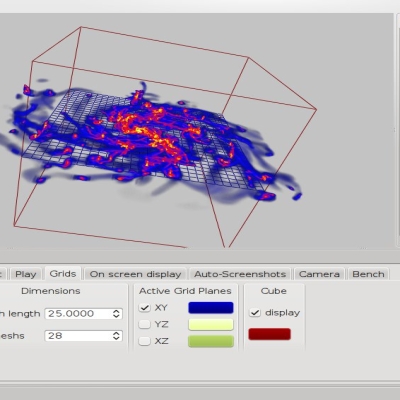Uncheck the XY grid plane checkbox

(144, 307)
